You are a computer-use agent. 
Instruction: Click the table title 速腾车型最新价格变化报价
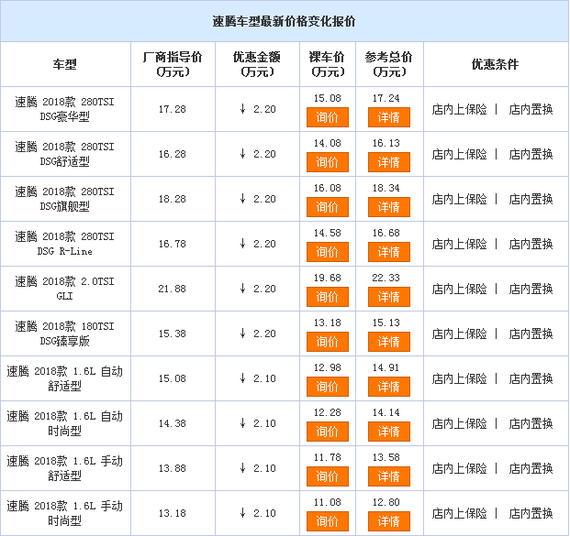pyautogui.click(x=284, y=21)
